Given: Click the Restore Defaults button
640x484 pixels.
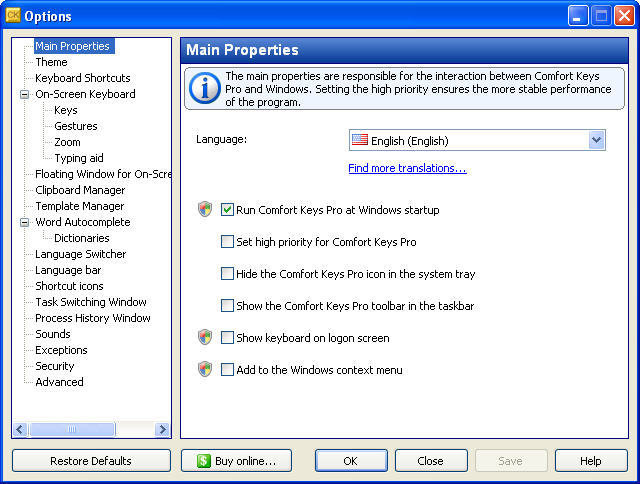Looking at the screenshot, I should point(91,461).
